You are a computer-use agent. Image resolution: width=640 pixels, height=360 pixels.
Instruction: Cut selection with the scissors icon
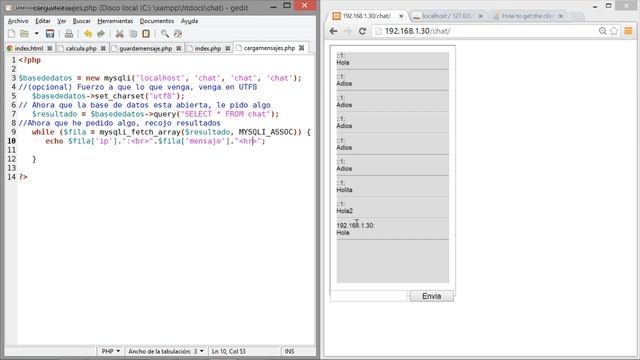tap(120, 34)
